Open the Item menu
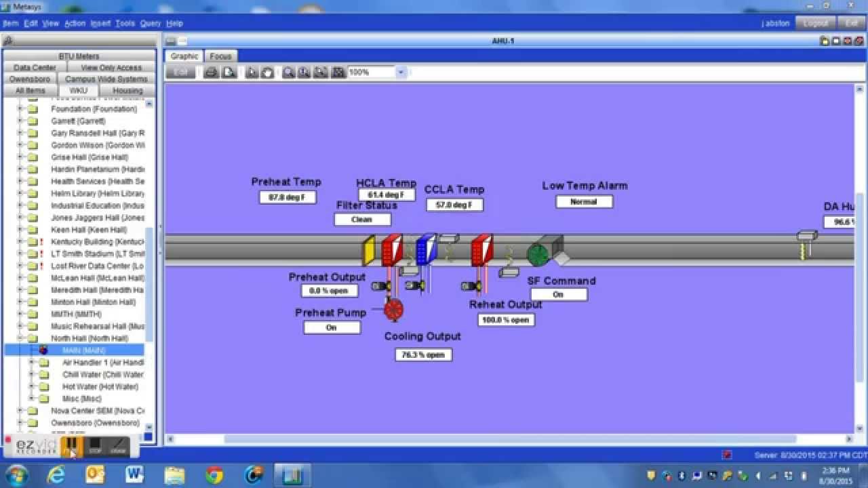The width and height of the screenshot is (868, 488). coord(10,23)
